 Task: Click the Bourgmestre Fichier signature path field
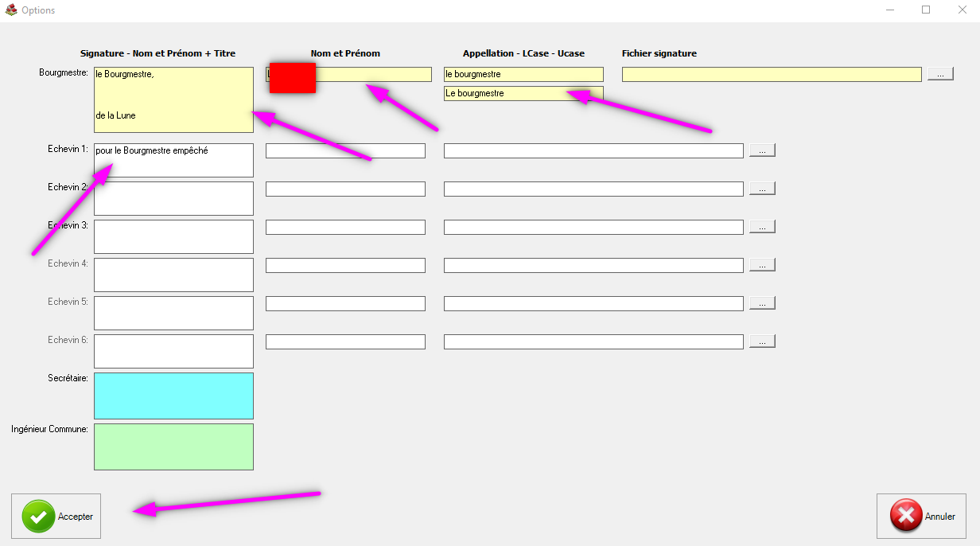pos(771,74)
